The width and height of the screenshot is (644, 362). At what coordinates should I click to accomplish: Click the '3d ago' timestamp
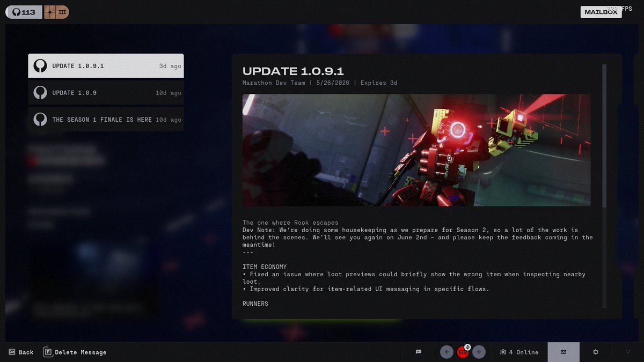pyautogui.click(x=170, y=66)
